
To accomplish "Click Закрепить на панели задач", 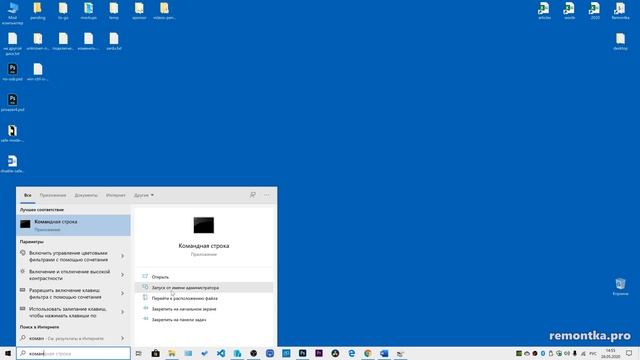I will point(204,320).
